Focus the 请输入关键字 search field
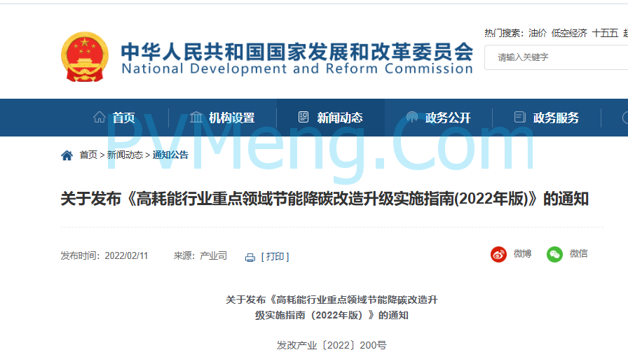628x364 pixels. pyautogui.click(x=557, y=57)
